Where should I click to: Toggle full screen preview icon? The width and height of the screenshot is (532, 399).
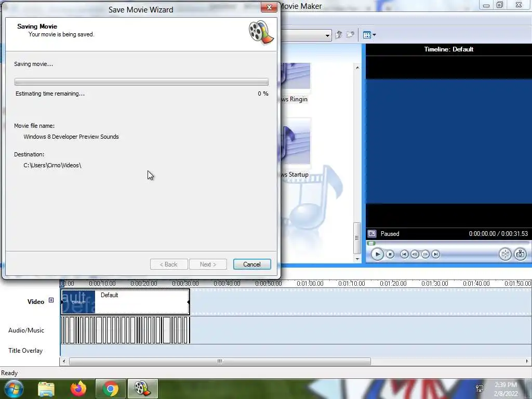coord(372,234)
